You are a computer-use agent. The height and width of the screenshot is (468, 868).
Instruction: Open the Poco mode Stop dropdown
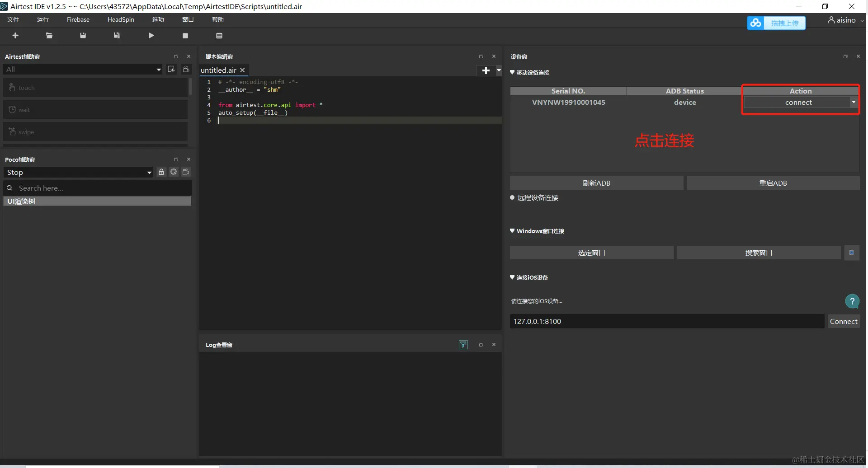click(78, 172)
